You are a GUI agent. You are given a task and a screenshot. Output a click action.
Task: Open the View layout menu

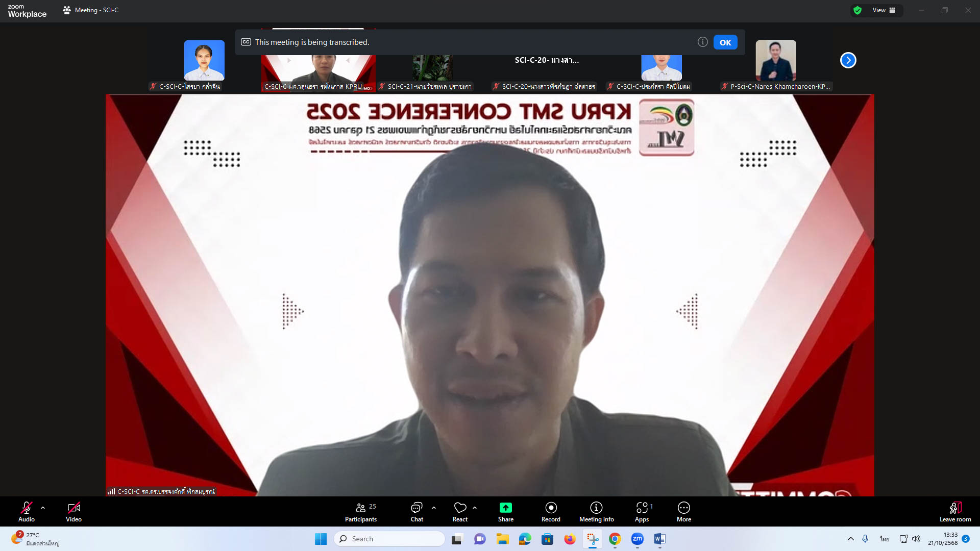(884, 10)
